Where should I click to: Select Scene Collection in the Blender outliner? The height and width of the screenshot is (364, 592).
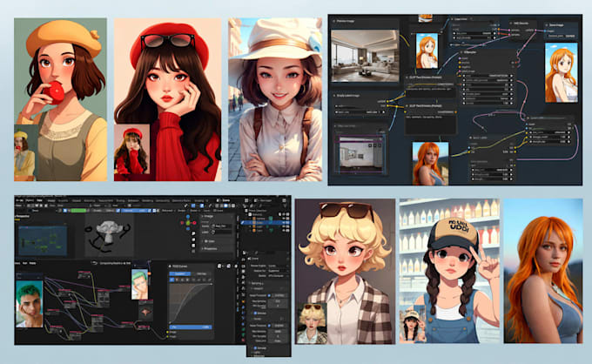[258, 211]
